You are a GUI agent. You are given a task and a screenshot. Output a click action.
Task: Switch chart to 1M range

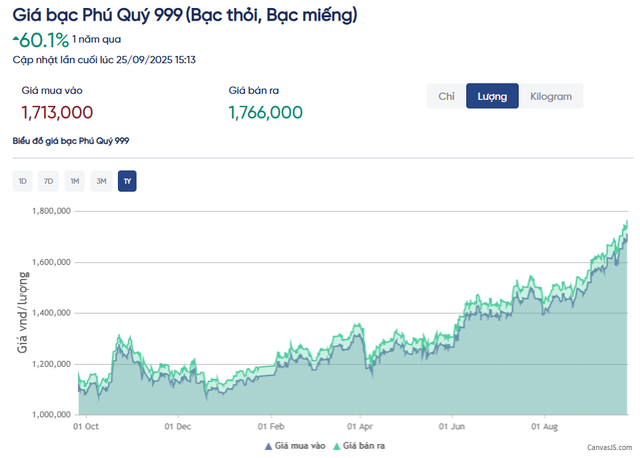74,181
